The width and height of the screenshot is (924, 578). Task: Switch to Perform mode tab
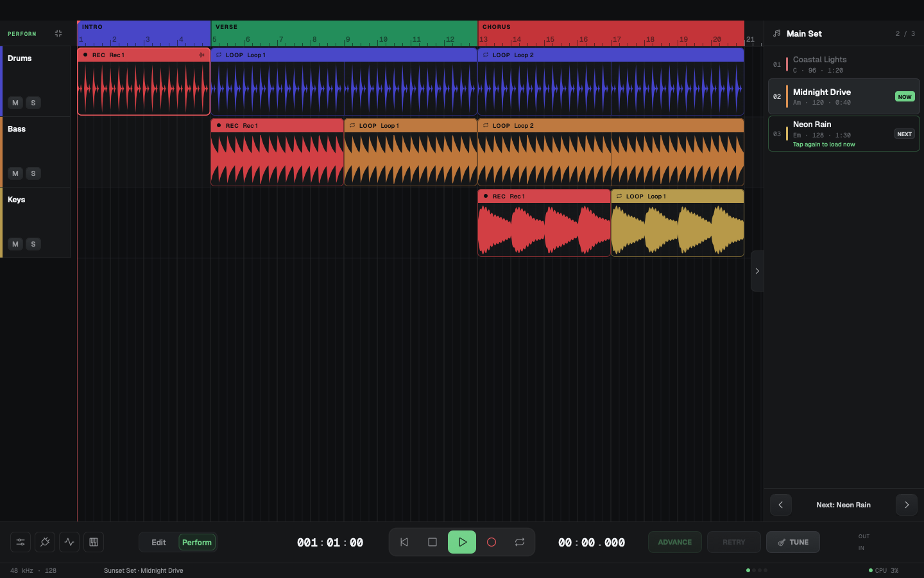tap(197, 542)
